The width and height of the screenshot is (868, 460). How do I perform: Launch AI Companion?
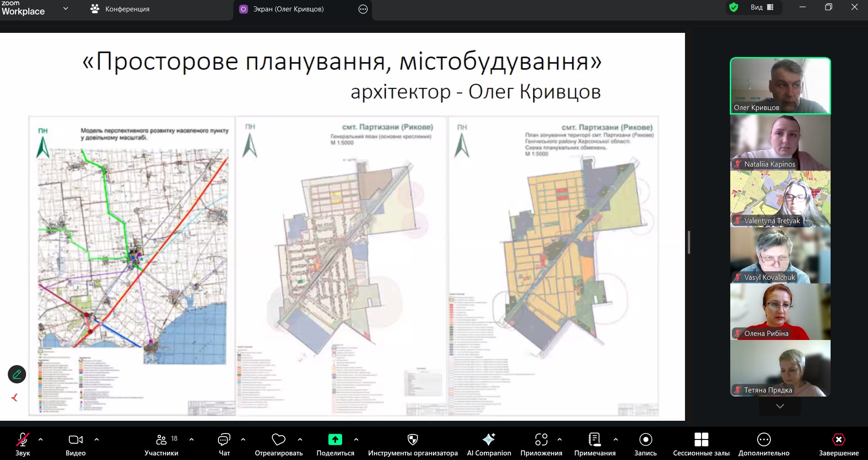489,444
